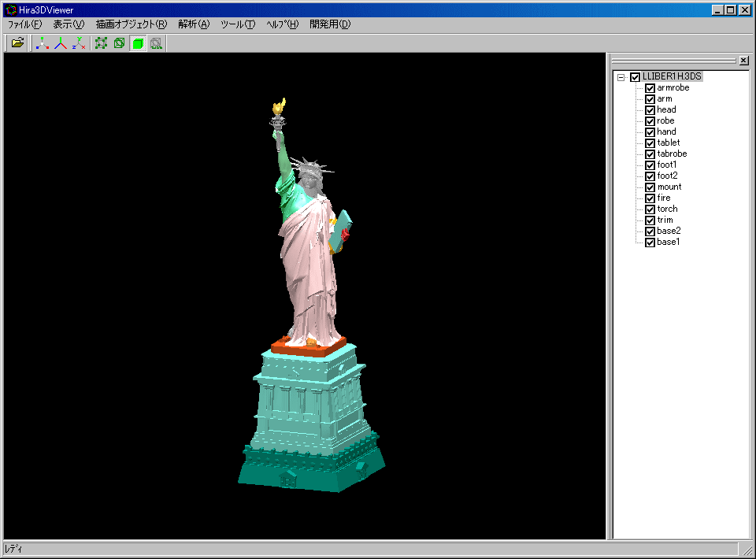
Task: Switch to wireframe cube display mode
Action: [119, 43]
